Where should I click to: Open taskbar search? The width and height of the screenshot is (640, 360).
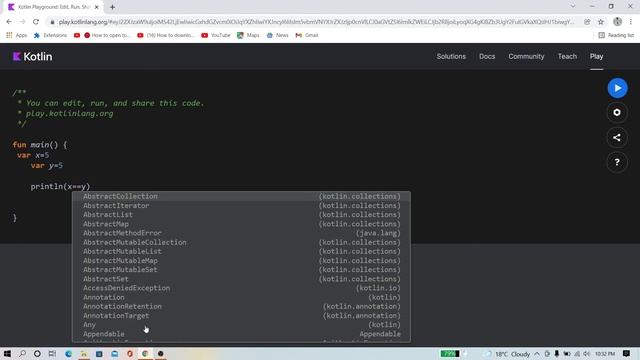coord(22,353)
